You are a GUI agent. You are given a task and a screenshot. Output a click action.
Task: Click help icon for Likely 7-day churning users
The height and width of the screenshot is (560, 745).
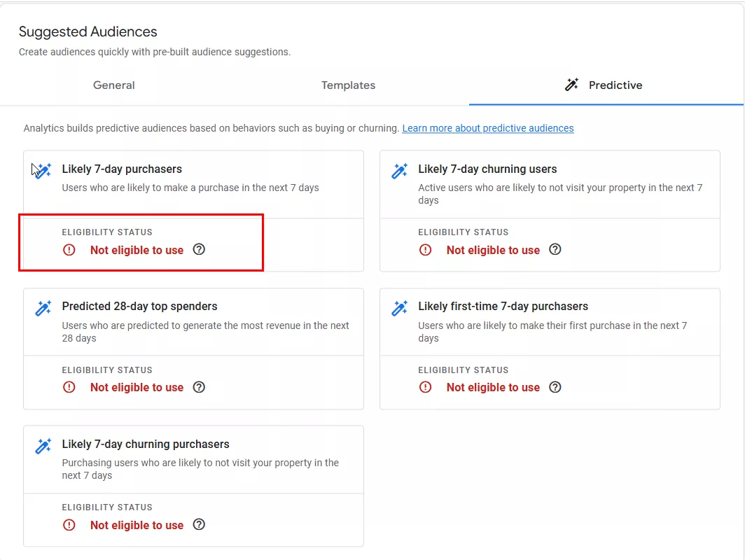tap(555, 249)
